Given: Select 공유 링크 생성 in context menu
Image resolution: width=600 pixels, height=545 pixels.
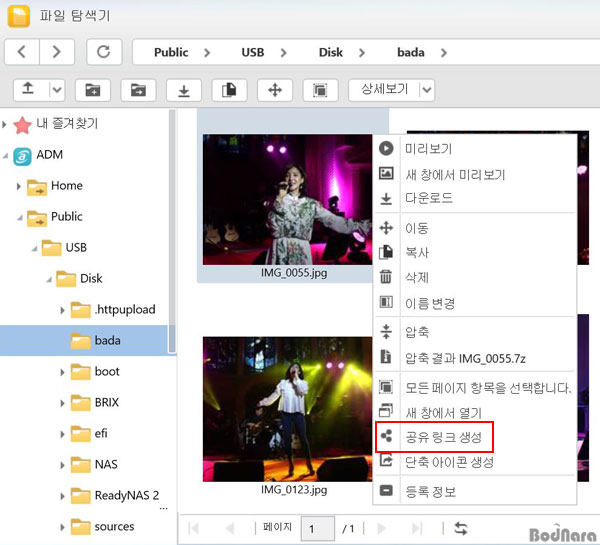Looking at the screenshot, I should click(442, 438).
